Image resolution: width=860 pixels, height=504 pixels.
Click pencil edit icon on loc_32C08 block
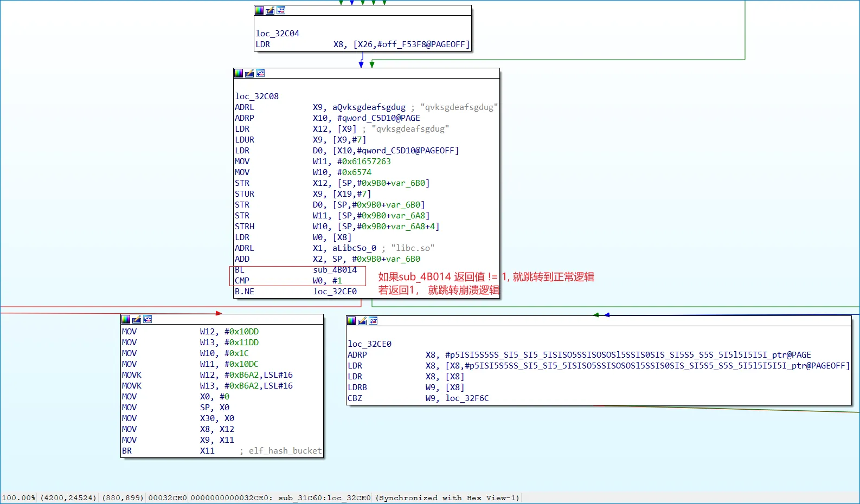tap(249, 73)
